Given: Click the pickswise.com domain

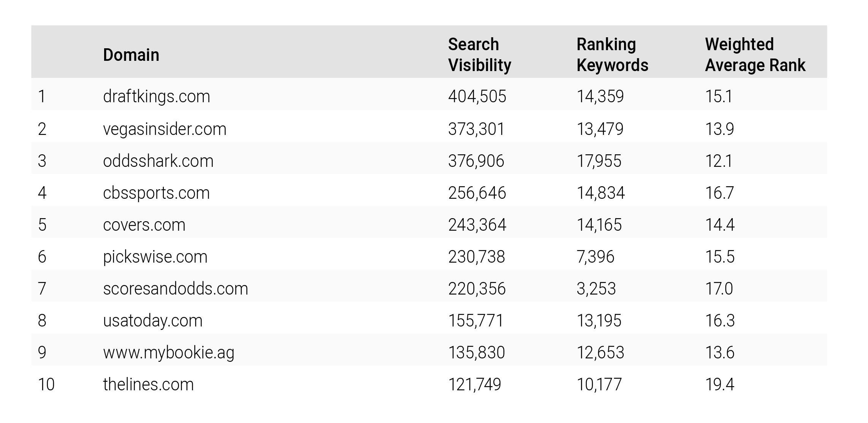Looking at the screenshot, I should 155,257.
